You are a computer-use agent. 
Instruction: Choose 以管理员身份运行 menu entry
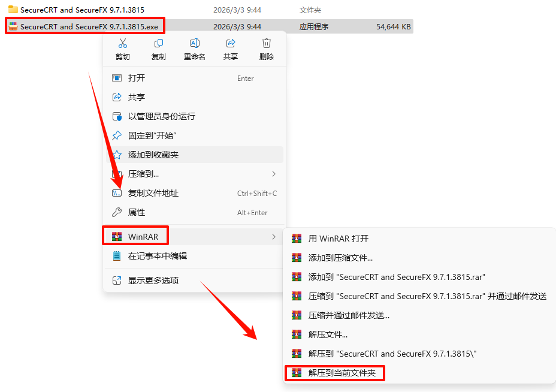coord(194,116)
